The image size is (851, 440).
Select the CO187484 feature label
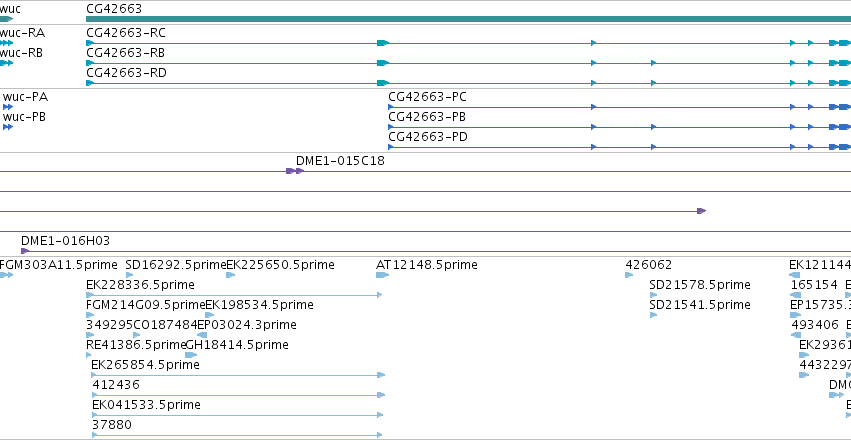[x=165, y=325]
